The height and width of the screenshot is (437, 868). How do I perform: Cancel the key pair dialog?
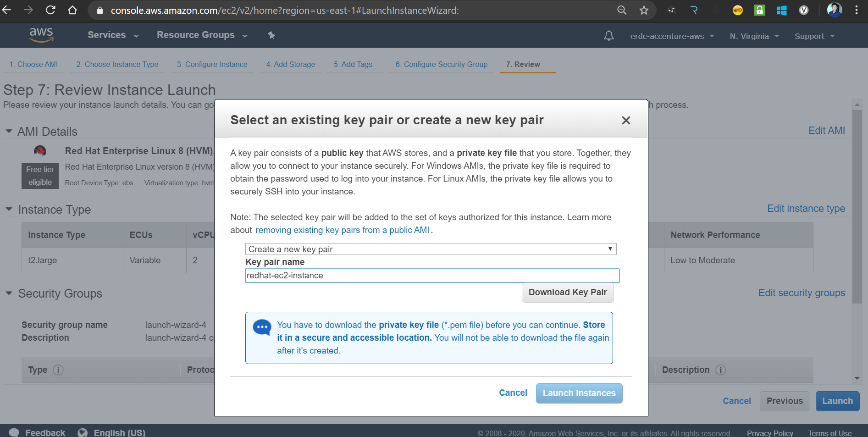click(513, 393)
